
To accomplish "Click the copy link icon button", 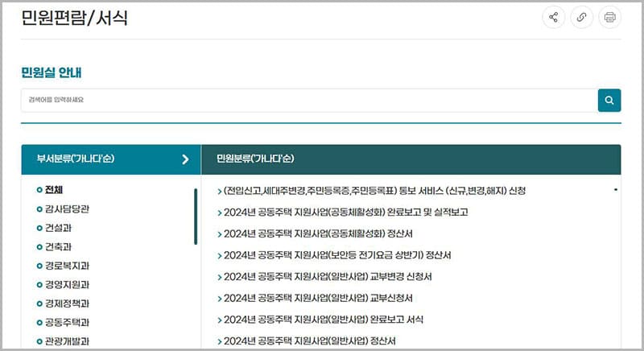I will tap(581, 17).
